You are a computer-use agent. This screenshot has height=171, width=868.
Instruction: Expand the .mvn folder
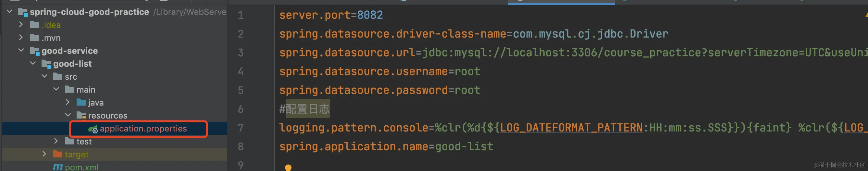coord(21,37)
